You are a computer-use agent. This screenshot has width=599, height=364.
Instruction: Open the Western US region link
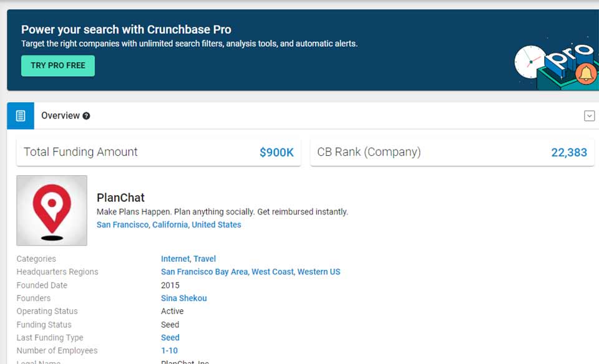pos(319,272)
